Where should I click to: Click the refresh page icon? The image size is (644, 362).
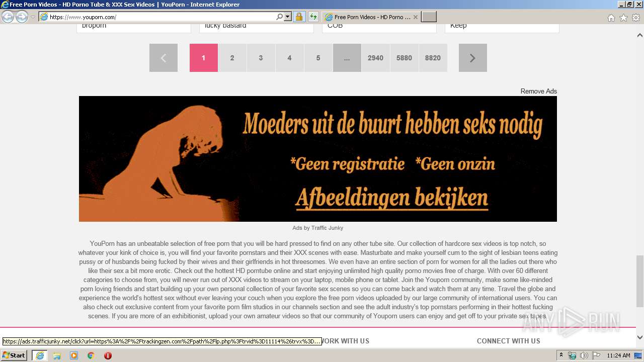[313, 17]
